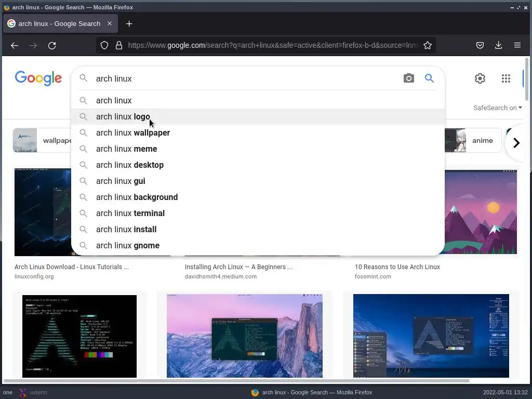532x399 pixels.
Task: Select suggestion 'arch linux'
Action: point(258,100)
